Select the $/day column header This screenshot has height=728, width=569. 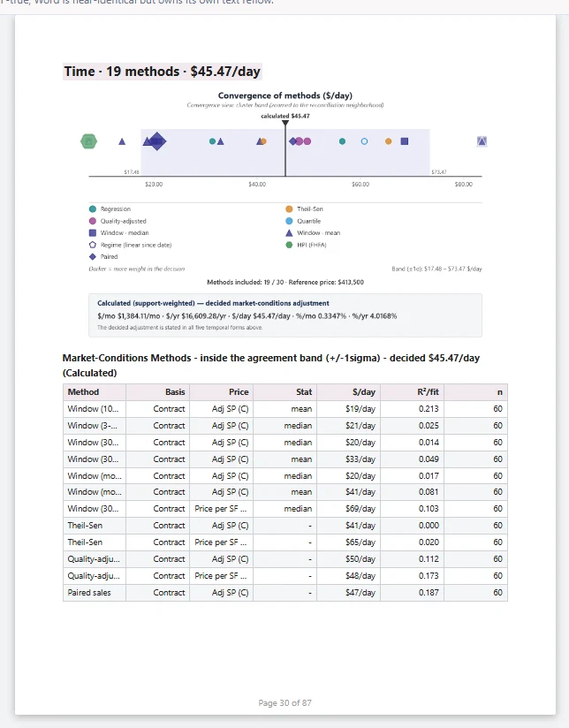pyautogui.click(x=348, y=392)
